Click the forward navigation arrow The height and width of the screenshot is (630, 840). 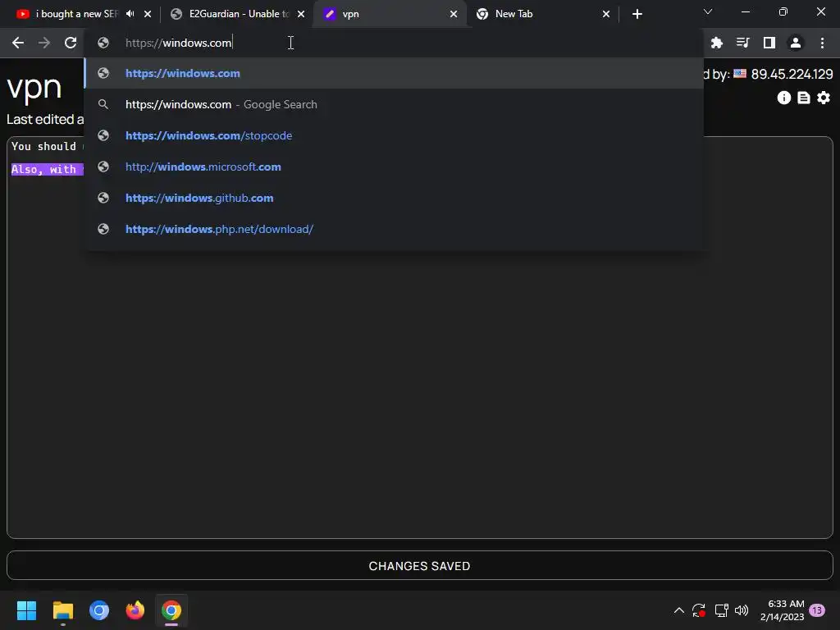coord(44,43)
